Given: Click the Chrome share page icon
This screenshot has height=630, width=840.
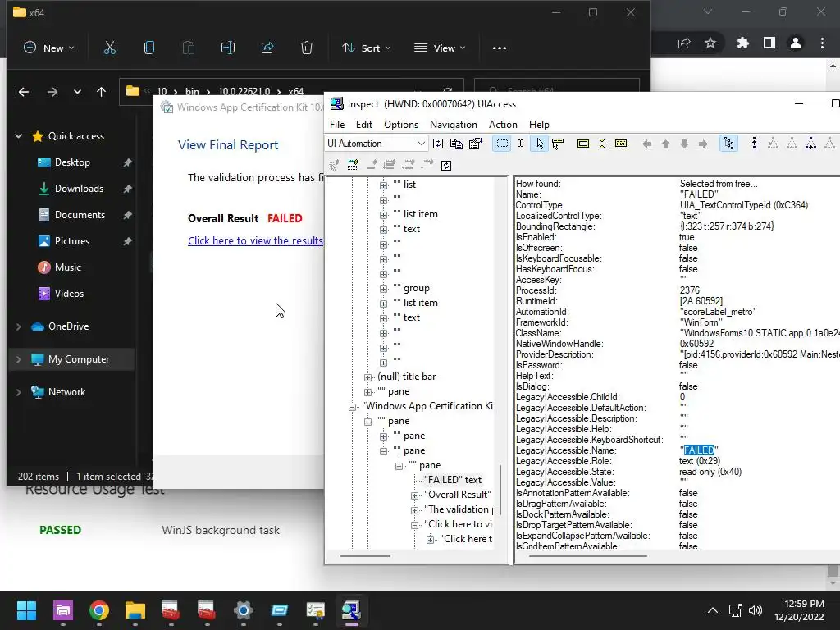Looking at the screenshot, I should pos(684,43).
